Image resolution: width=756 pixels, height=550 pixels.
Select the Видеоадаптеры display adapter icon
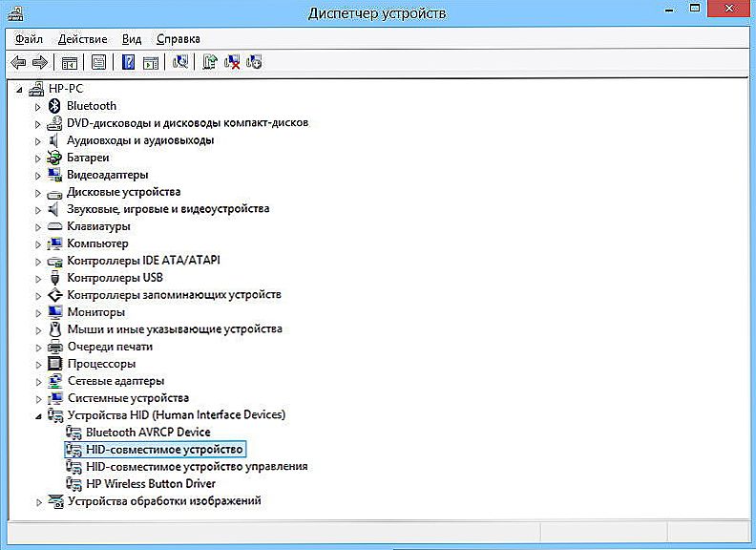point(54,175)
